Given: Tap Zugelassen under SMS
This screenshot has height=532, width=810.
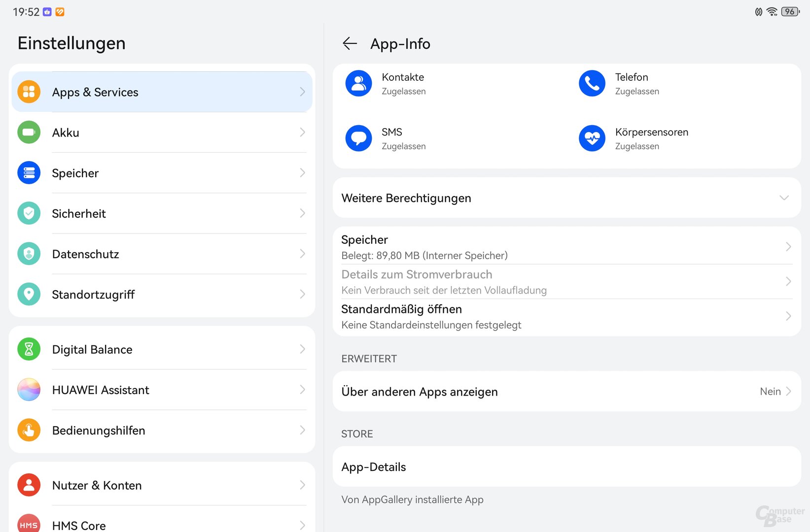Looking at the screenshot, I should (403, 146).
